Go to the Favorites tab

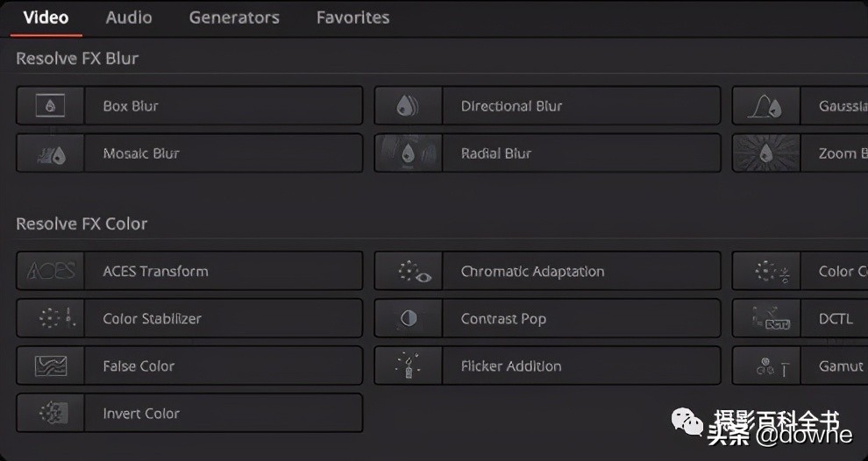coord(352,18)
